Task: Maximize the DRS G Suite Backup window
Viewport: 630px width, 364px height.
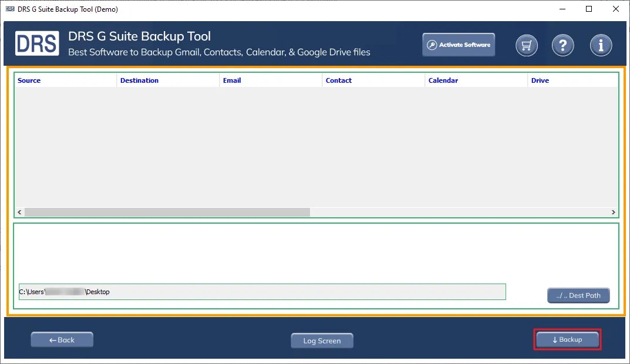Action: (589, 9)
